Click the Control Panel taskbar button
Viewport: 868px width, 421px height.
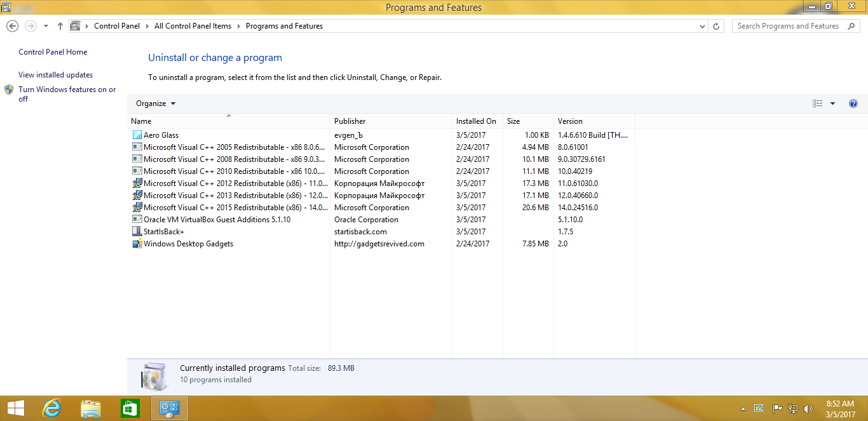(x=170, y=408)
